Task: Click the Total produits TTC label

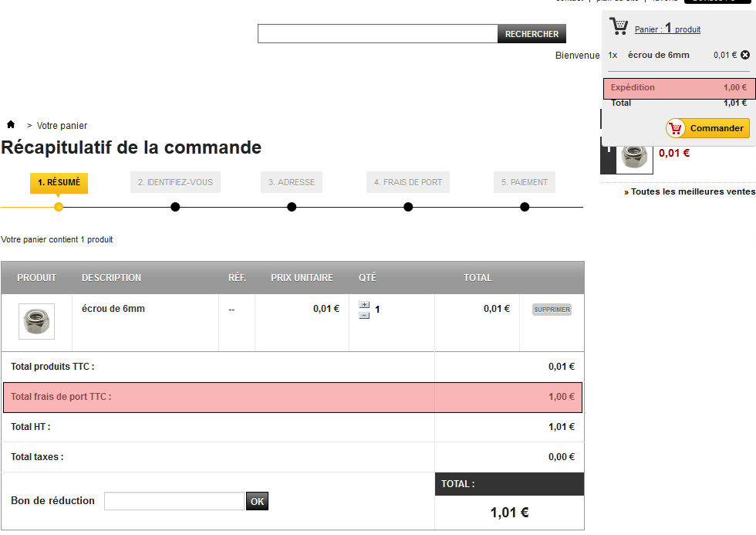Action: [x=52, y=367]
